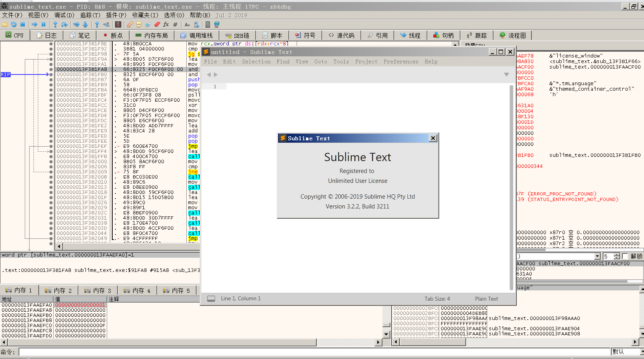This screenshot has height=359, width=644.
Task: Click the argument count spinner stepper
Action: (616, 256)
